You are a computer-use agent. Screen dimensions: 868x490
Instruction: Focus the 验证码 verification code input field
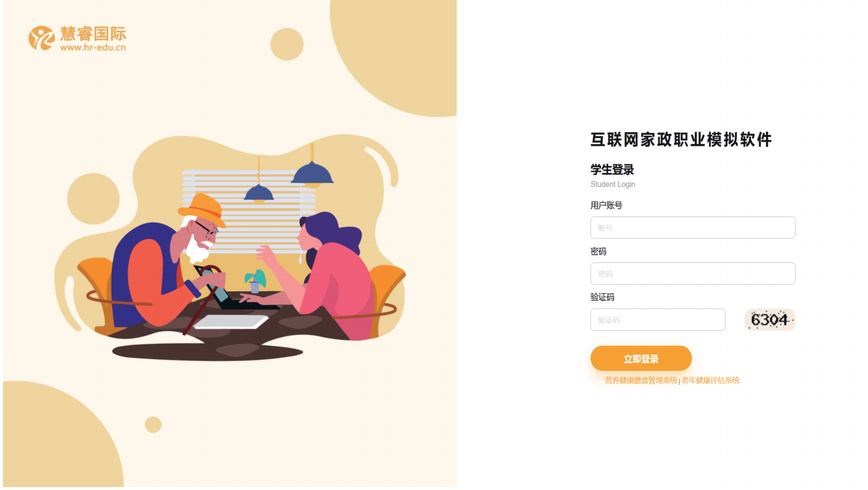pyautogui.click(x=658, y=320)
